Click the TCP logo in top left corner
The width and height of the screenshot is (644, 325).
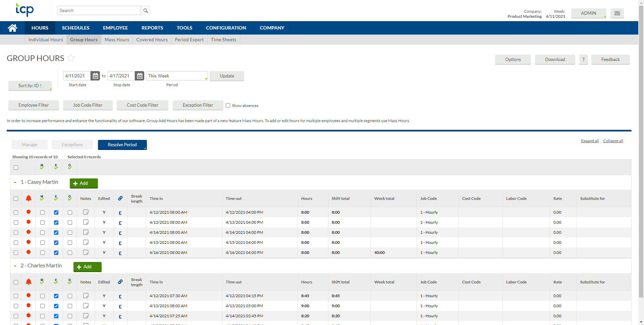[x=24, y=10]
